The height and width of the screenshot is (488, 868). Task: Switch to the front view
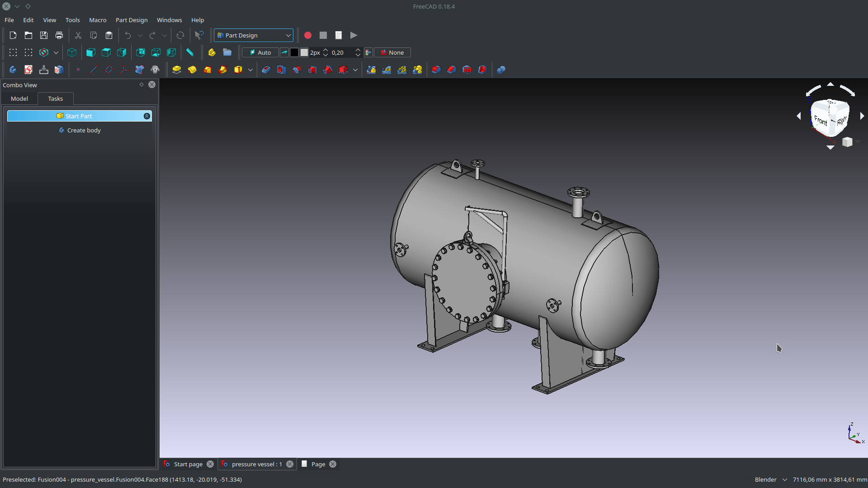tap(91, 52)
